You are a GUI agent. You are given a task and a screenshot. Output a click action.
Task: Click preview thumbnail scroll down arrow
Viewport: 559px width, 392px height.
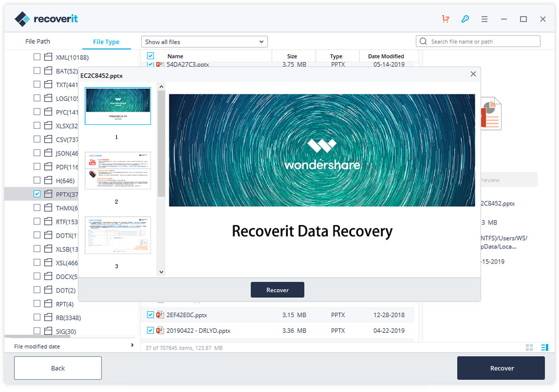point(161,272)
